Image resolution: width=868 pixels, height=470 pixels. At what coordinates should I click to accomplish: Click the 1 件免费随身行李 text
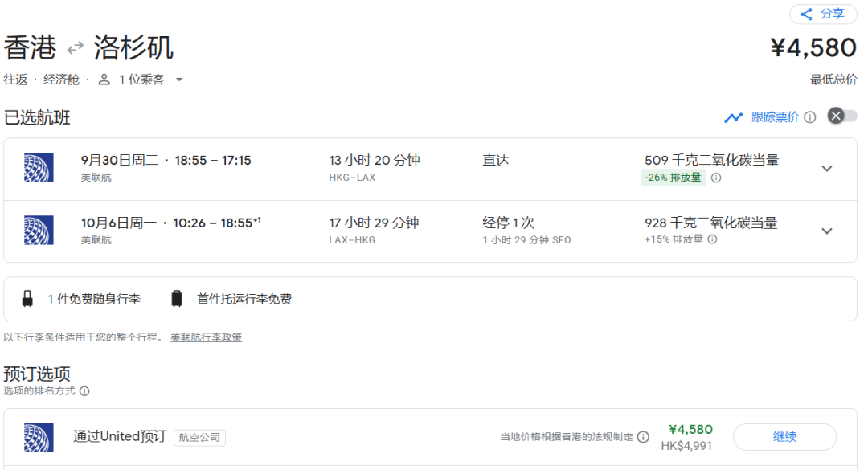[x=94, y=299]
